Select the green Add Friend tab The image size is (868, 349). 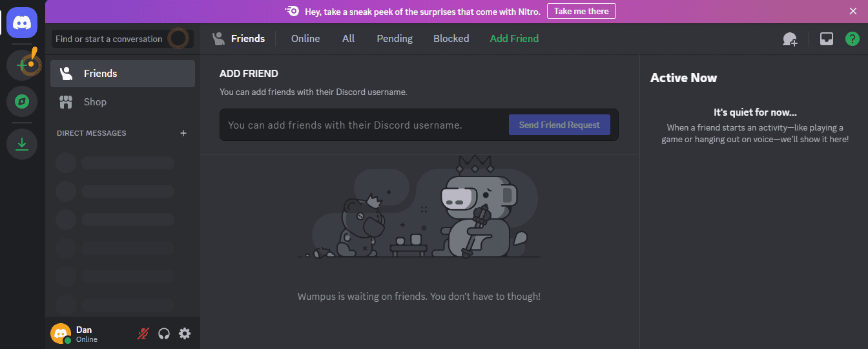(x=514, y=39)
